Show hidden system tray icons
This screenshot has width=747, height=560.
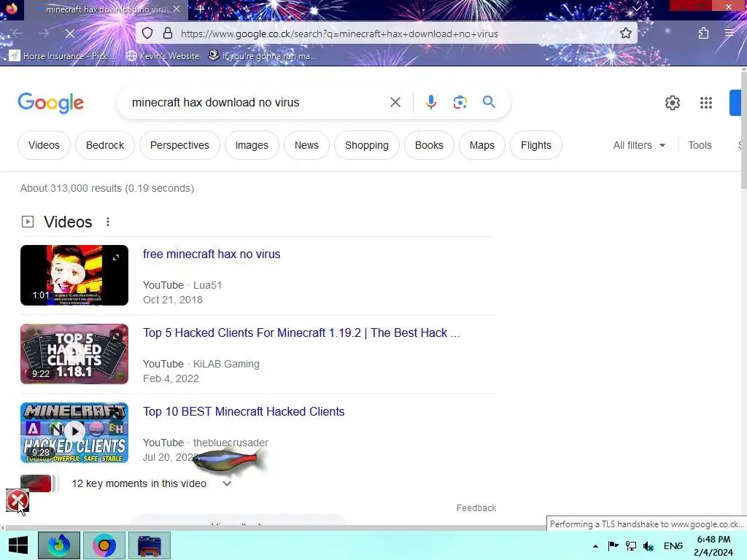[595, 546]
